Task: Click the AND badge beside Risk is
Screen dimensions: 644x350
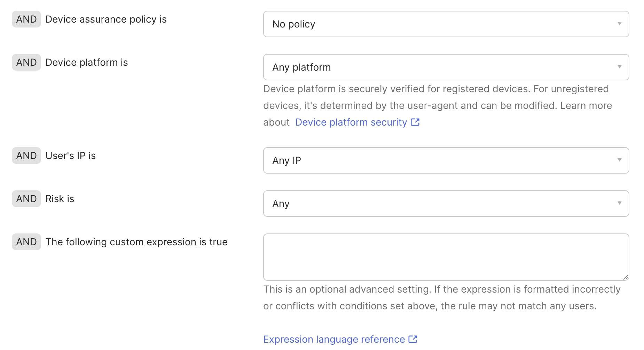Action: [x=26, y=199]
